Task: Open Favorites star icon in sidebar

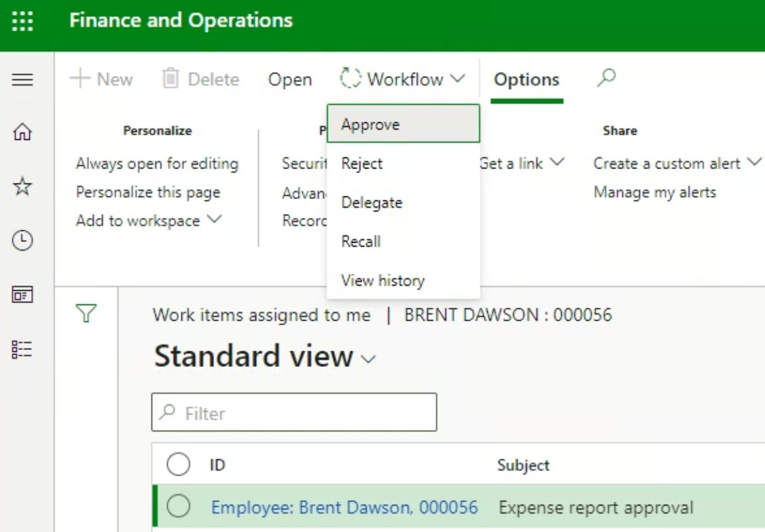Action: (22, 186)
